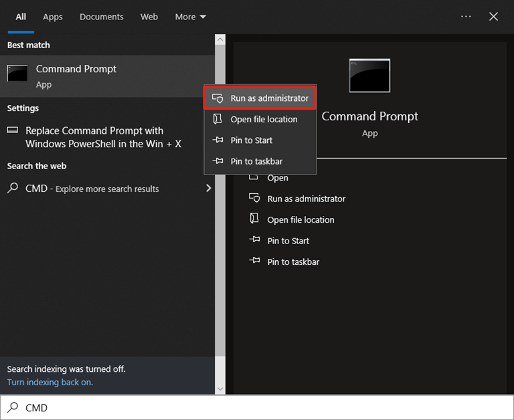Click pin icon beside context menu Pin to Start
Screen dimensions: 514x420
218,140
